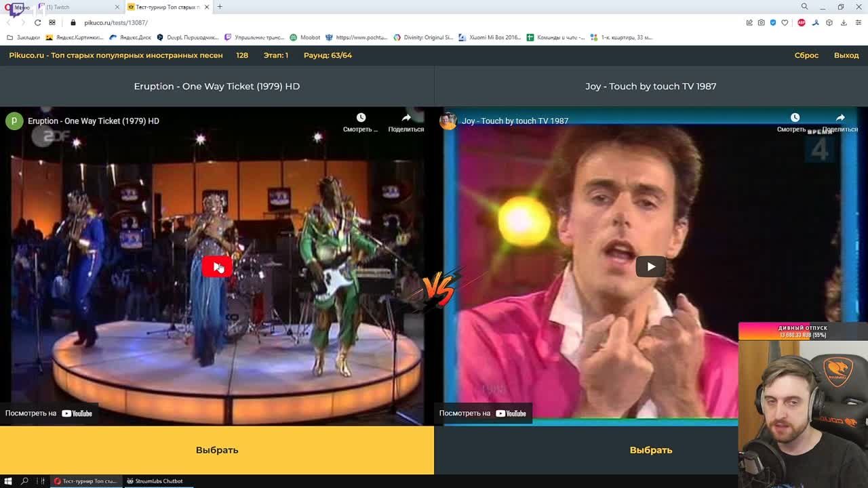Open the Eruption video title inside the player
Image resolution: width=868 pixels, height=488 pixels.
(94, 121)
